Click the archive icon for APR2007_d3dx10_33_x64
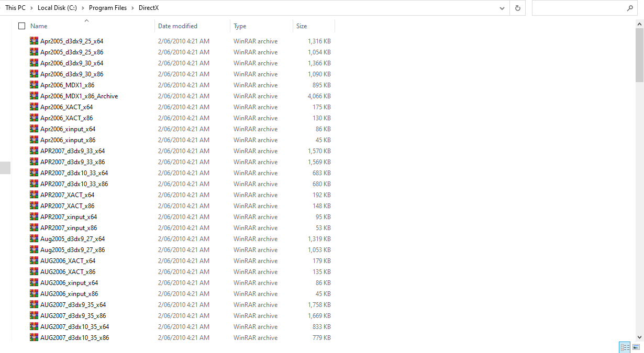 point(34,173)
